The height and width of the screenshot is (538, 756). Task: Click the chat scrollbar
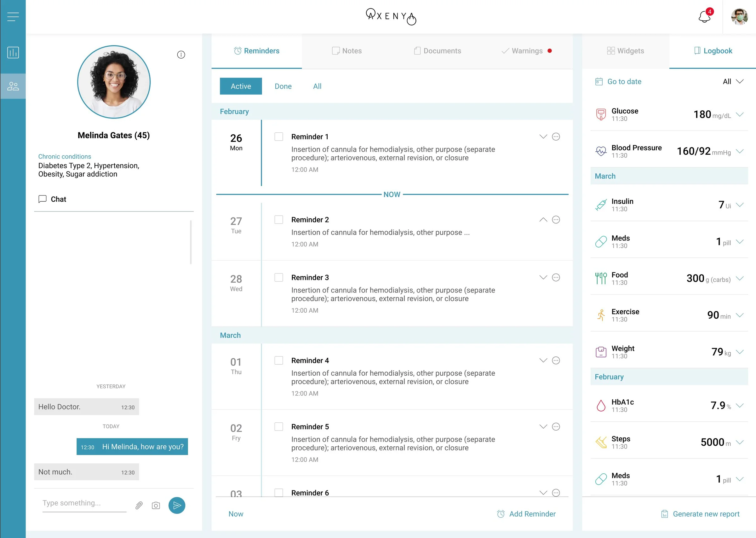191,242
